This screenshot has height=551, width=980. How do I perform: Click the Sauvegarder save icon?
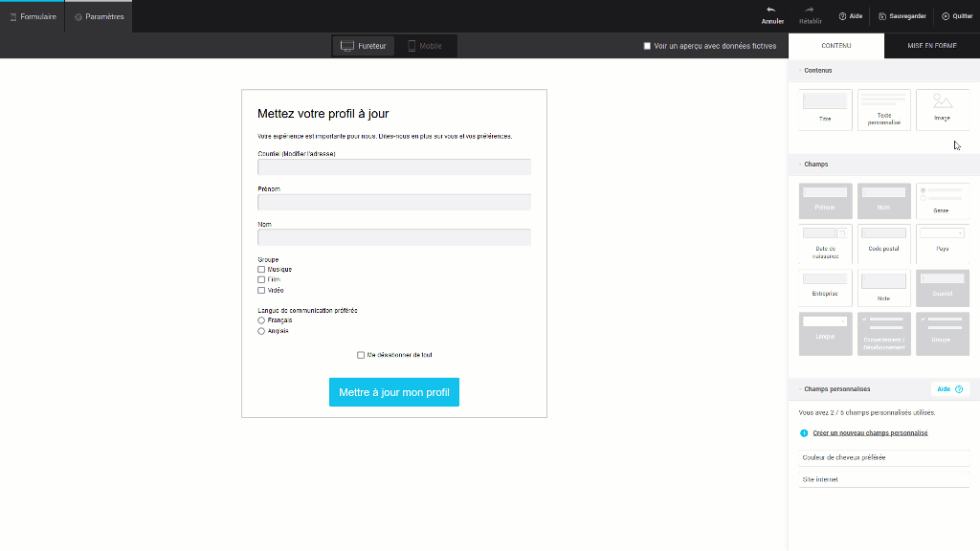pos(882,16)
